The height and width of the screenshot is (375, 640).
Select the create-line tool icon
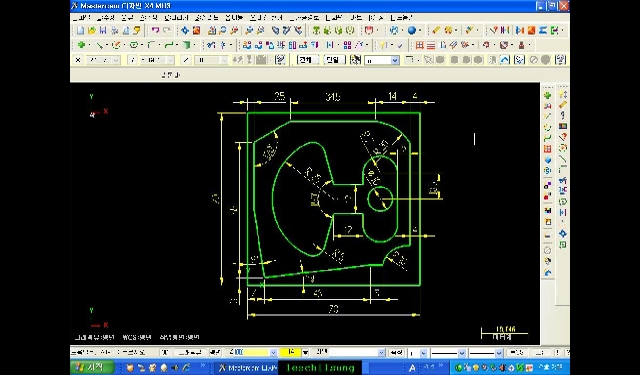tap(99, 45)
